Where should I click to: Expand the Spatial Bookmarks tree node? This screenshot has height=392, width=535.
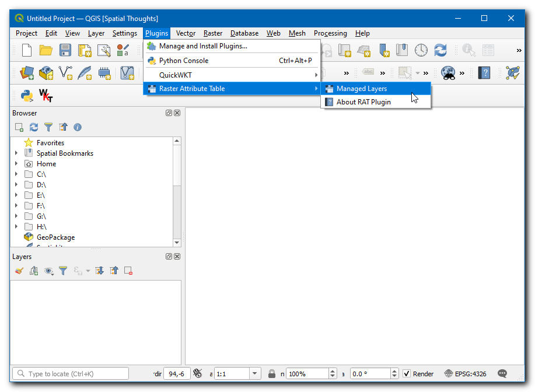[16, 153]
